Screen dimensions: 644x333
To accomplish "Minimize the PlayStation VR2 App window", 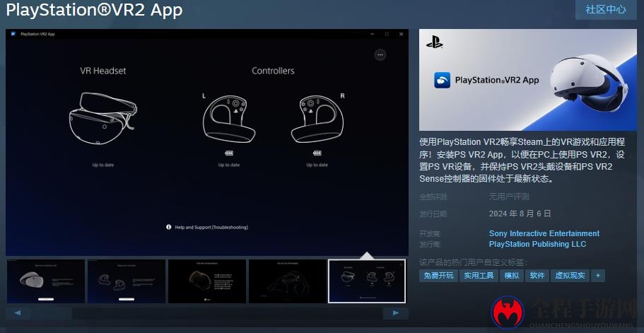I will click(372, 34).
